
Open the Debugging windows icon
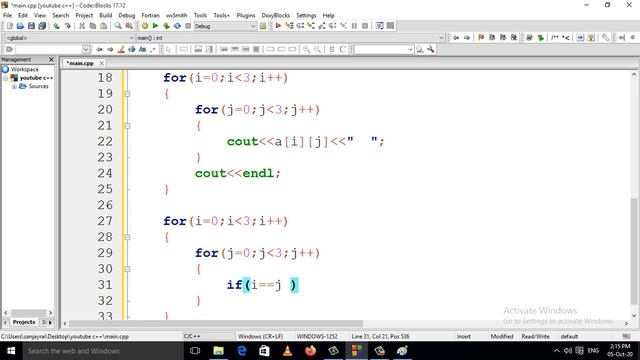coord(380,26)
